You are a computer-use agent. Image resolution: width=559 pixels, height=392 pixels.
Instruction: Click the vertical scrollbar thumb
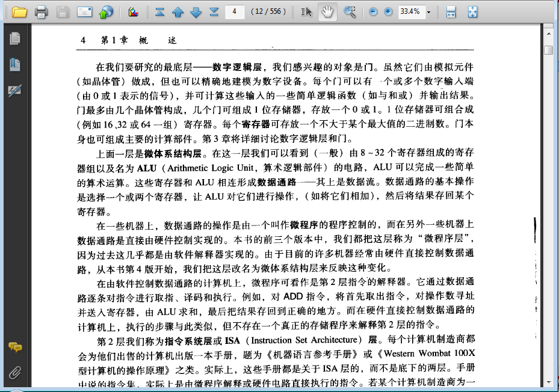(x=549, y=49)
